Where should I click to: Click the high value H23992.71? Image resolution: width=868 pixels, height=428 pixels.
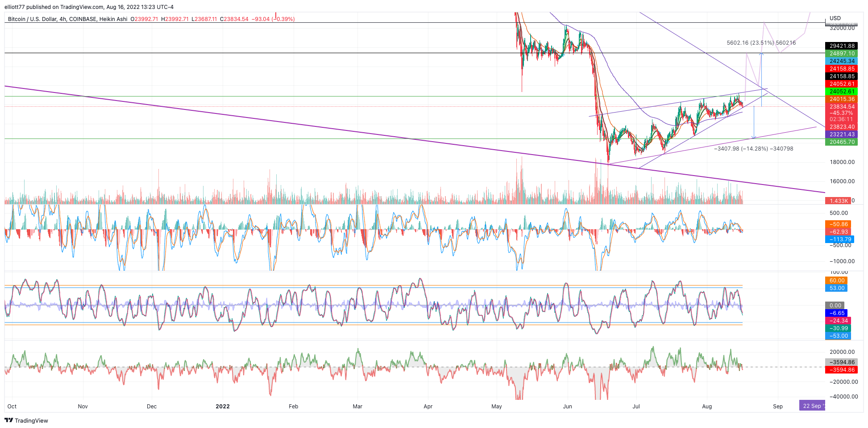click(175, 19)
